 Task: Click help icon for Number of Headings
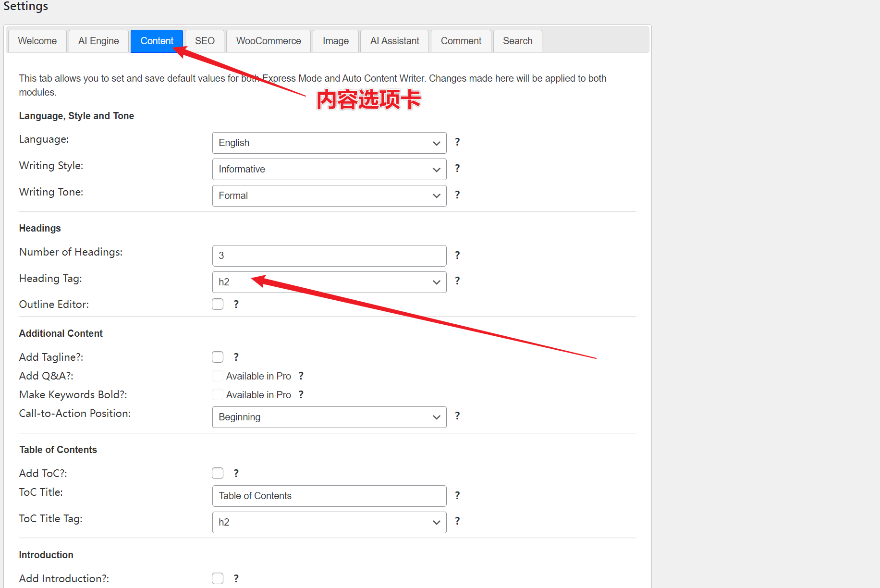click(x=457, y=256)
